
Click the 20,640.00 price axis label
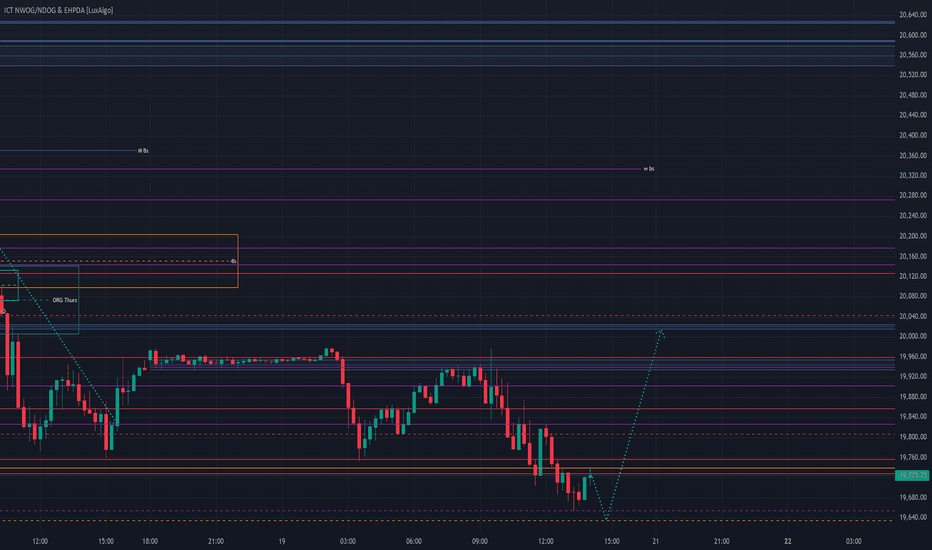click(913, 15)
